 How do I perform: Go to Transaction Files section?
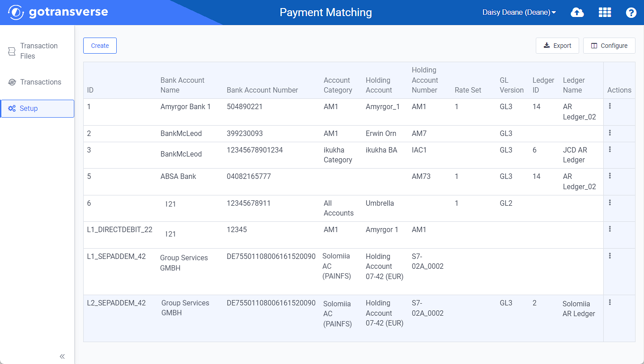(x=38, y=51)
